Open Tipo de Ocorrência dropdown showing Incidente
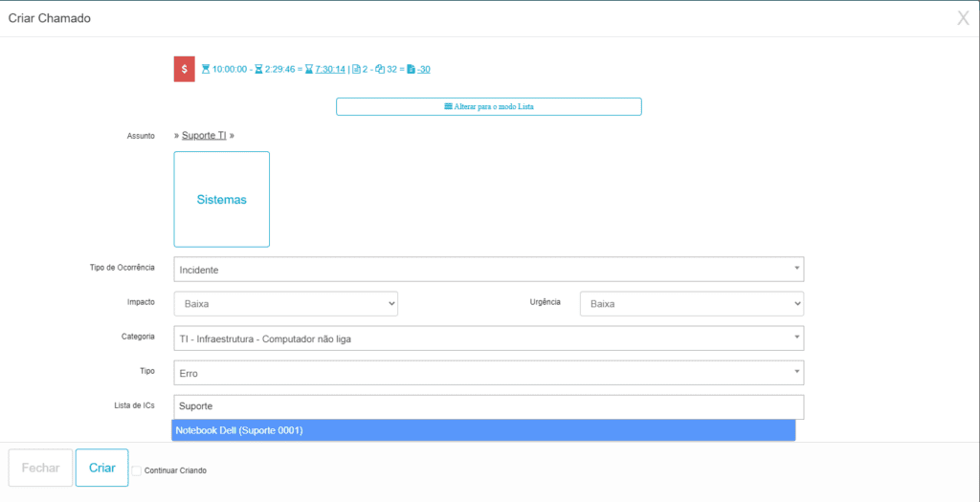This screenshot has width=980, height=502. [x=489, y=269]
